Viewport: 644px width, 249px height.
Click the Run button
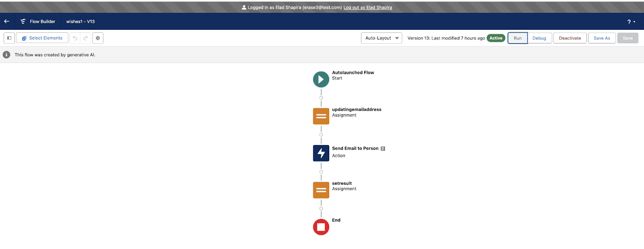click(x=518, y=38)
